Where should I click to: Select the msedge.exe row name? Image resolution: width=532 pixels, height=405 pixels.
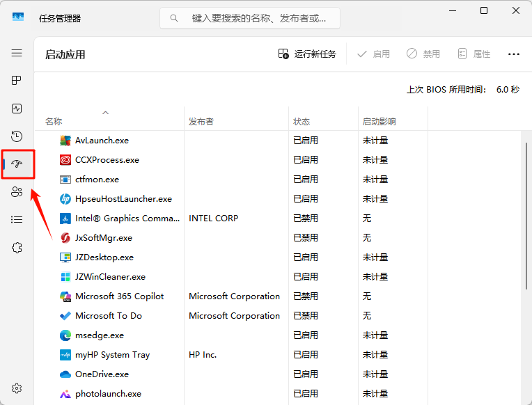click(x=100, y=335)
